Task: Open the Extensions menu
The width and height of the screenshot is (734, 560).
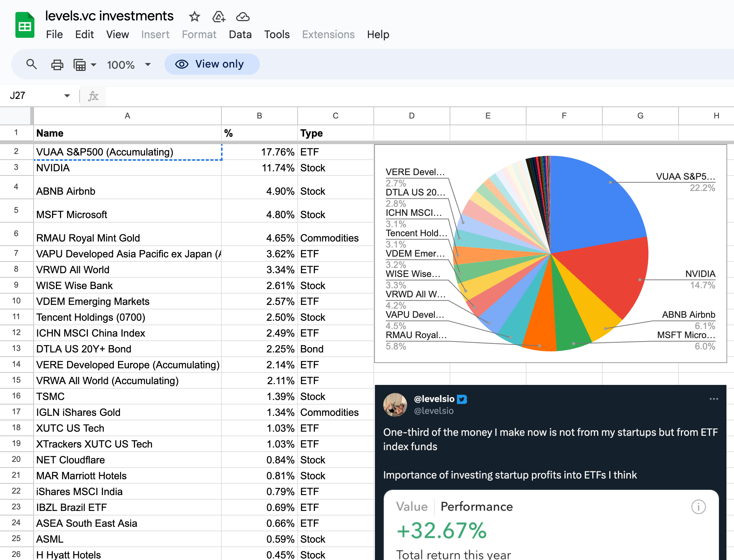Action: [328, 34]
